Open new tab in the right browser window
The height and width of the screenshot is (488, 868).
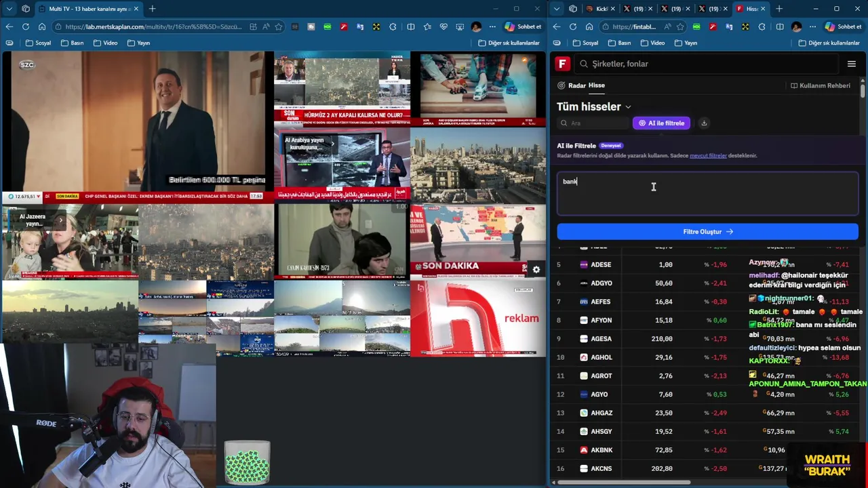[779, 9]
